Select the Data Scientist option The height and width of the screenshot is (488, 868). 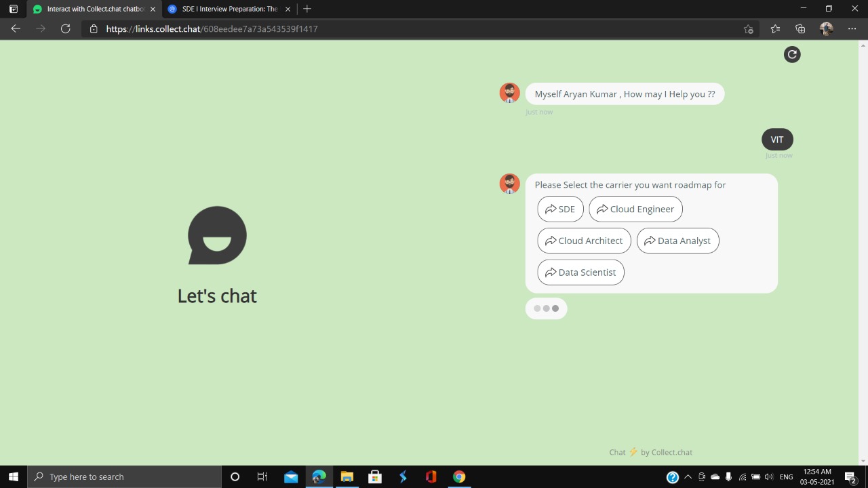580,272
